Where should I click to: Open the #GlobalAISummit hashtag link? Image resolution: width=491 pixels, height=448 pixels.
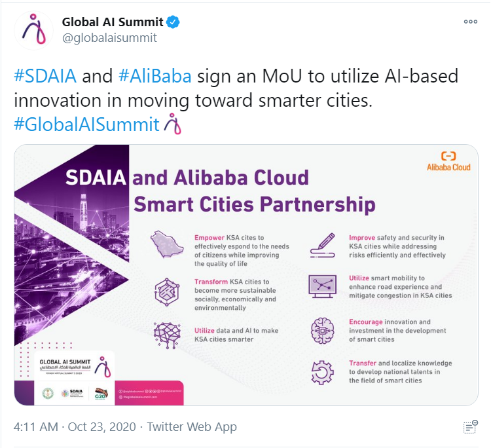pyautogui.click(x=86, y=124)
